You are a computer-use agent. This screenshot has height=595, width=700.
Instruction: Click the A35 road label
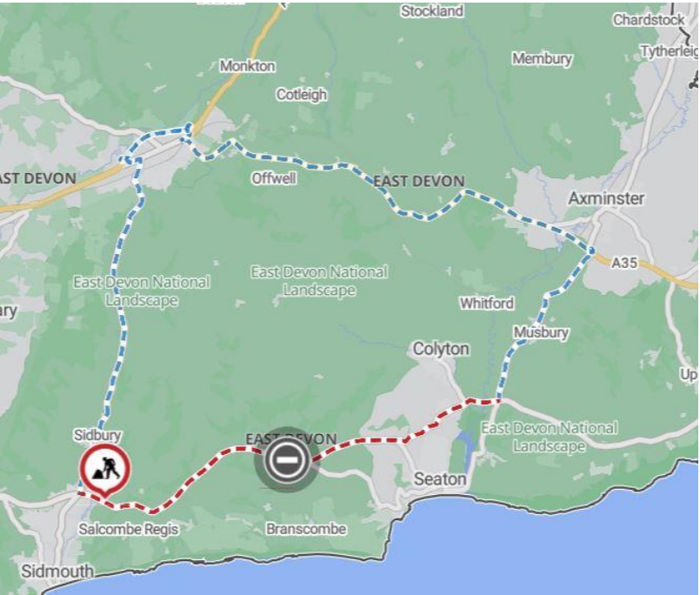point(623,263)
